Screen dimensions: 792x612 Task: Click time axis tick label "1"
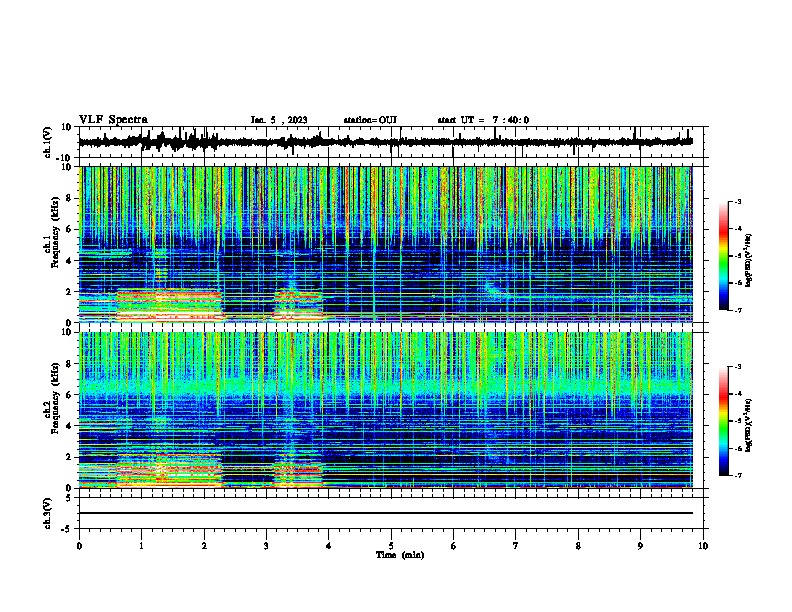click(x=141, y=546)
